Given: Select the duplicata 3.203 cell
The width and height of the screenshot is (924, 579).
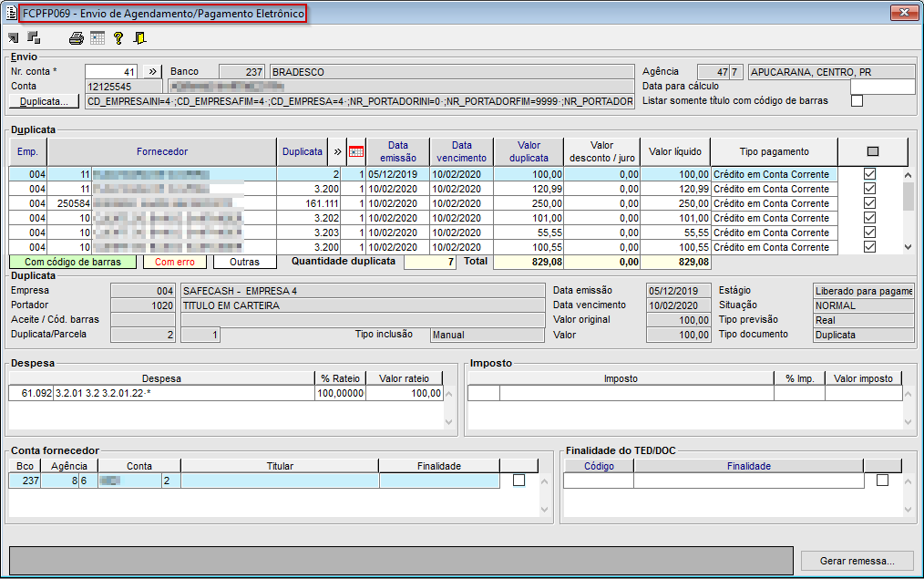Looking at the screenshot, I should (308, 233).
